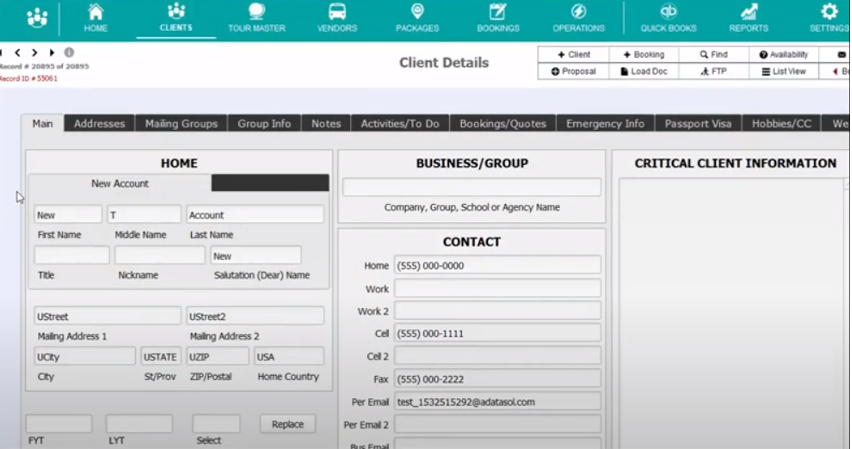Viewport: 852px width, 449px height.
Task: Open the Home module in the top navigation
Action: [x=96, y=18]
